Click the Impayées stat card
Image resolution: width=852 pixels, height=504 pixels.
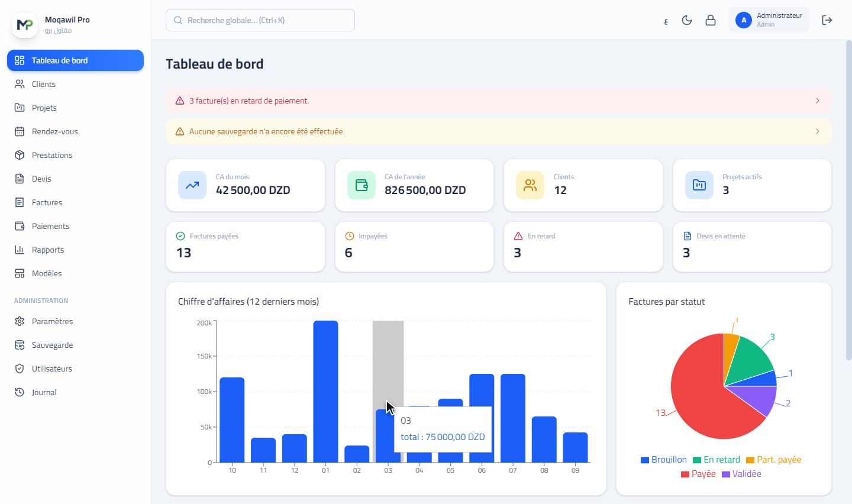414,247
